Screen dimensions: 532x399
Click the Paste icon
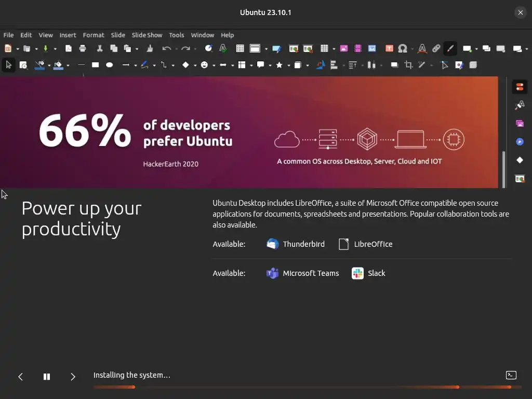tap(127, 48)
